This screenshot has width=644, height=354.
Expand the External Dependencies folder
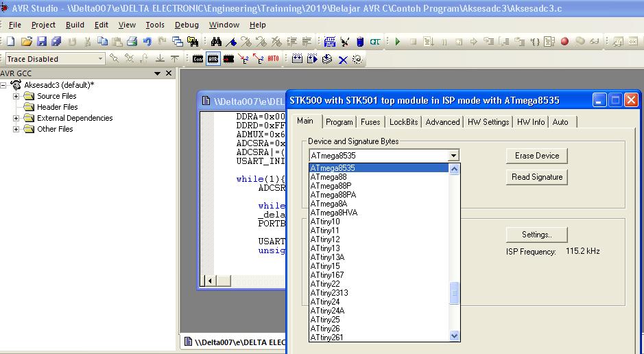[16, 118]
